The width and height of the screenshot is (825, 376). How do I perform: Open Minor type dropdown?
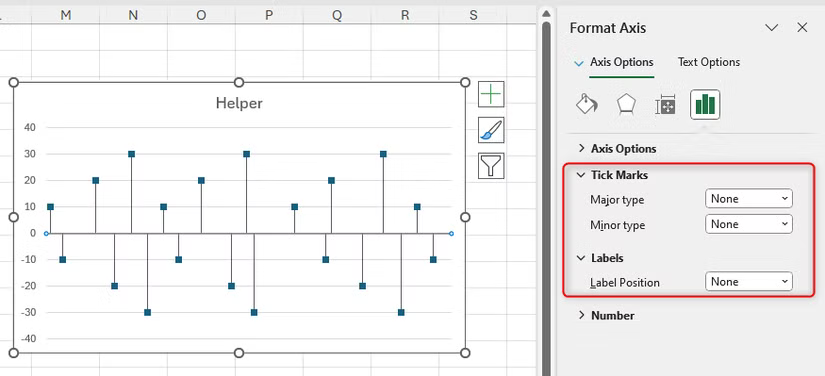[748, 224]
